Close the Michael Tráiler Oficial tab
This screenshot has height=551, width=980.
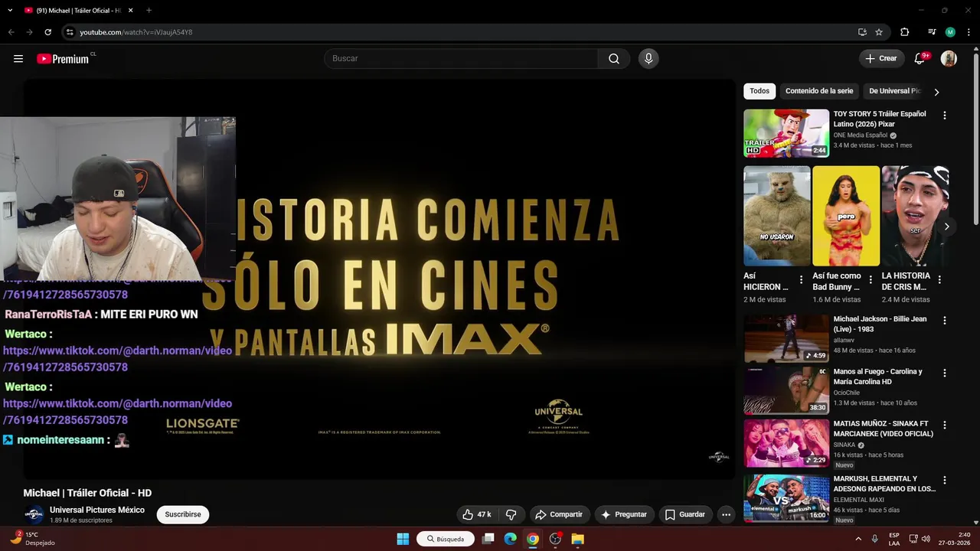[130, 11]
